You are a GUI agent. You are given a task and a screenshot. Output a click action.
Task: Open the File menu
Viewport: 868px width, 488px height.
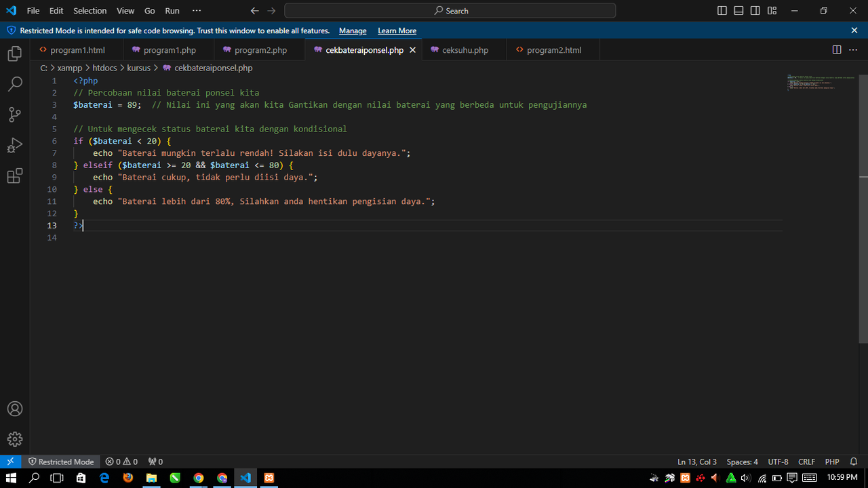pyautogui.click(x=33, y=11)
